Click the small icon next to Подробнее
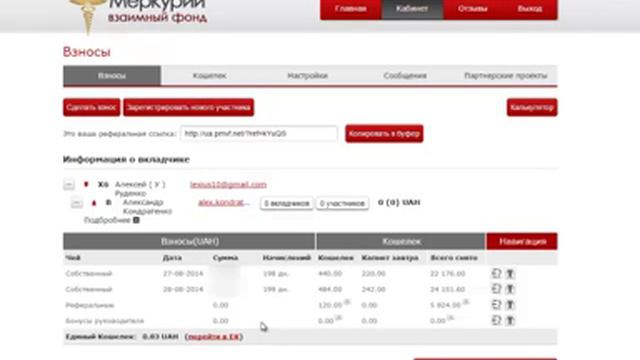The height and width of the screenshot is (360, 640). [x=136, y=220]
